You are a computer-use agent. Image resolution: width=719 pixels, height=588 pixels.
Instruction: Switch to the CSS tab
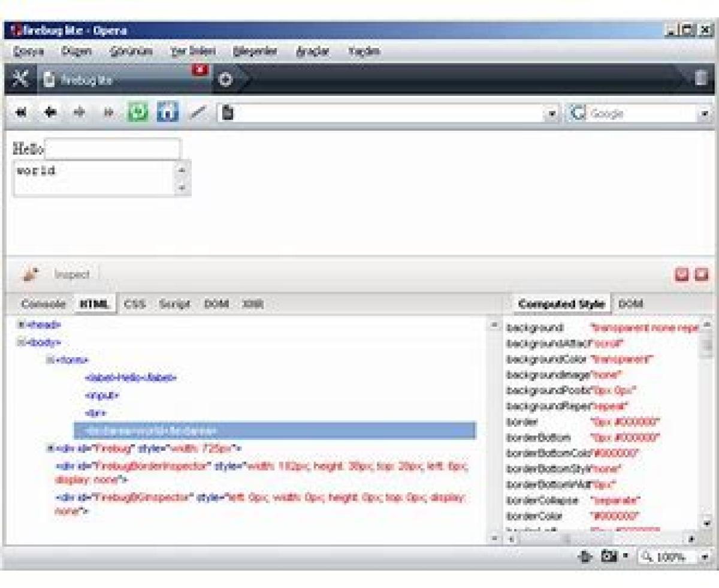134,304
